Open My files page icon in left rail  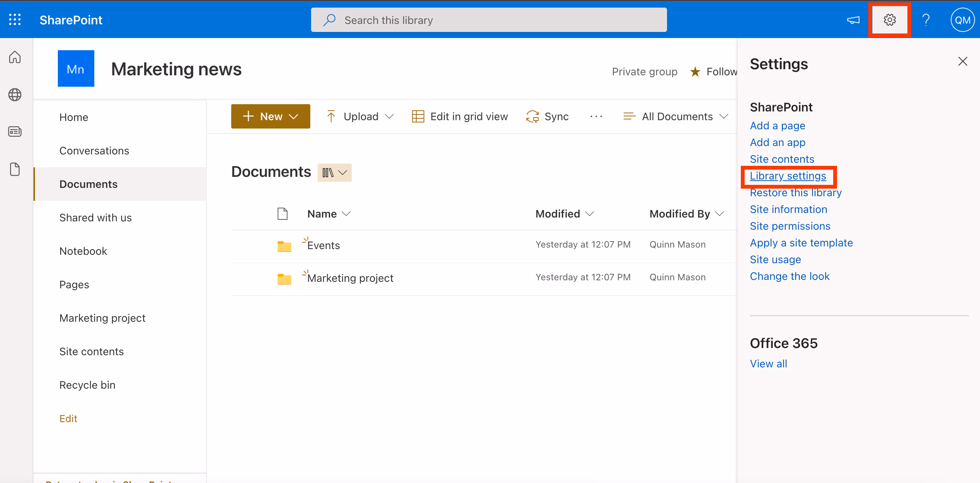15,169
